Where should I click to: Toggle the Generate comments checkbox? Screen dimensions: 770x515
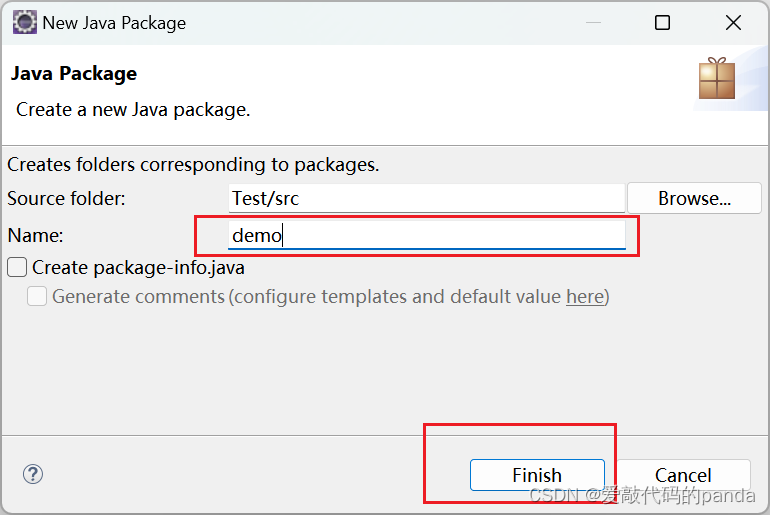37,297
